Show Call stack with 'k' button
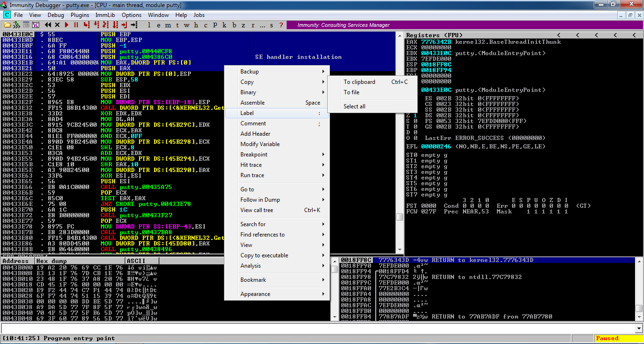Image resolution: width=644 pixels, height=344 pixels. (x=224, y=25)
